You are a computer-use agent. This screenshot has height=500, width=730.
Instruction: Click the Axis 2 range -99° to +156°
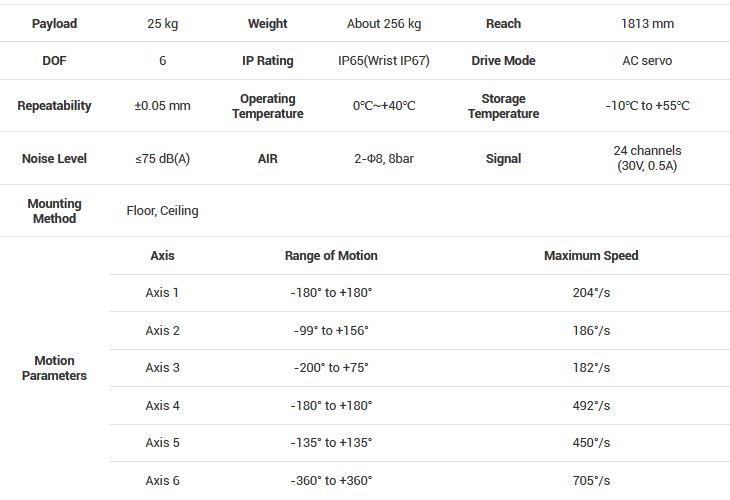click(x=331, y=331)
